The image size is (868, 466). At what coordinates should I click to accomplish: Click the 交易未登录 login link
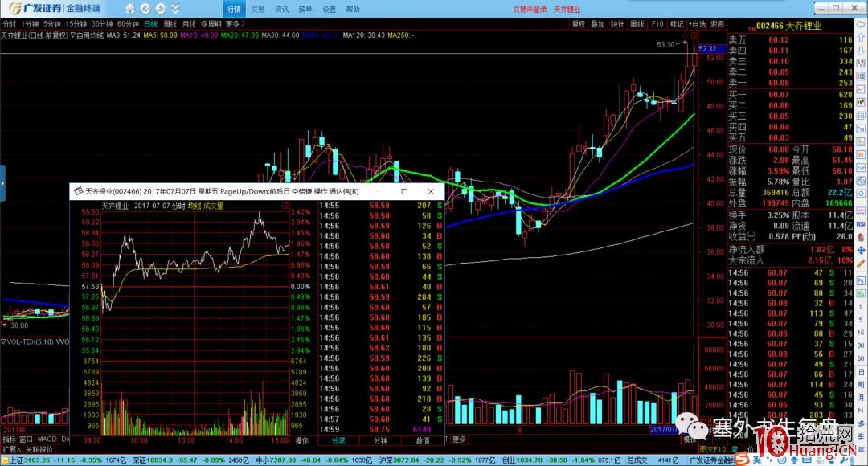[x=529, y=10]
